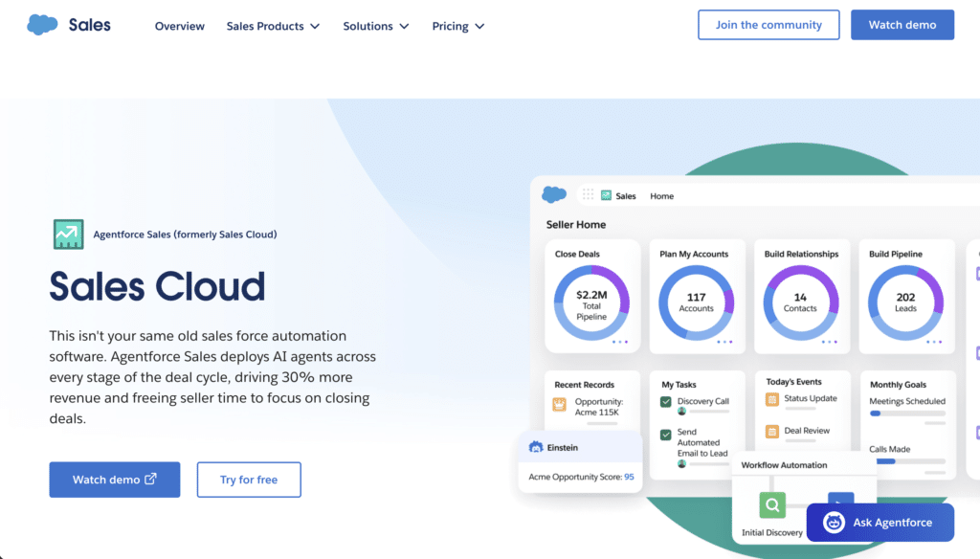This screenshot has width=980, height=559.
Task: Click the Sales Cloud main headline
Action: [x=158, y=286]
